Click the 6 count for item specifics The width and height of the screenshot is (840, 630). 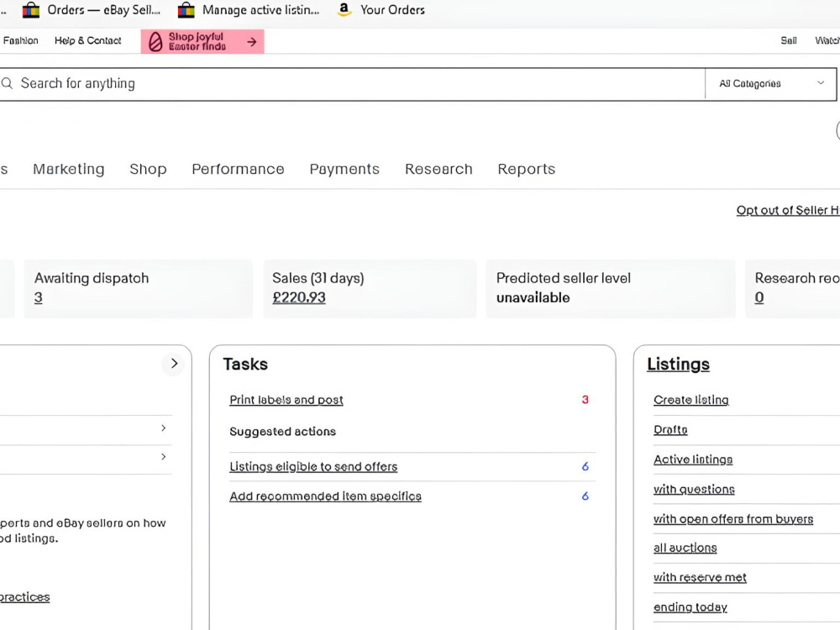click(585, 496)
